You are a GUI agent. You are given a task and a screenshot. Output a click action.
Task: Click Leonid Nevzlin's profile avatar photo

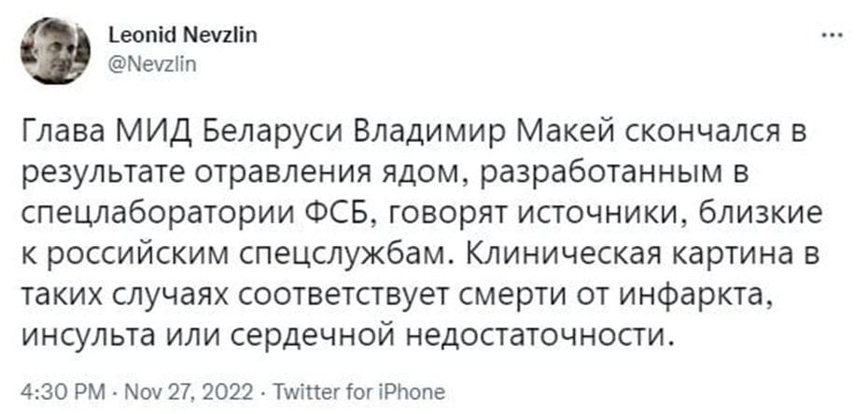click(x=55, y=50)
